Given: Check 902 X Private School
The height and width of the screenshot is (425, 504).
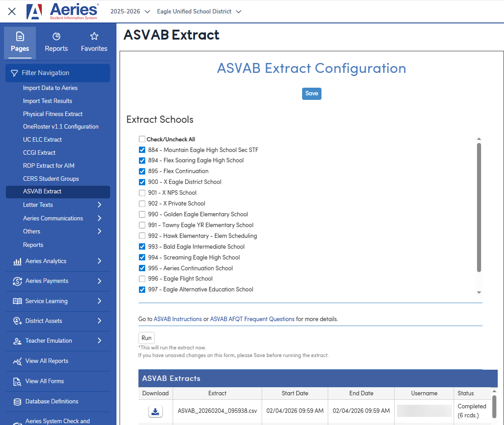Looking at the screenshot, I should pyautogui.click(x=142, y=203).
